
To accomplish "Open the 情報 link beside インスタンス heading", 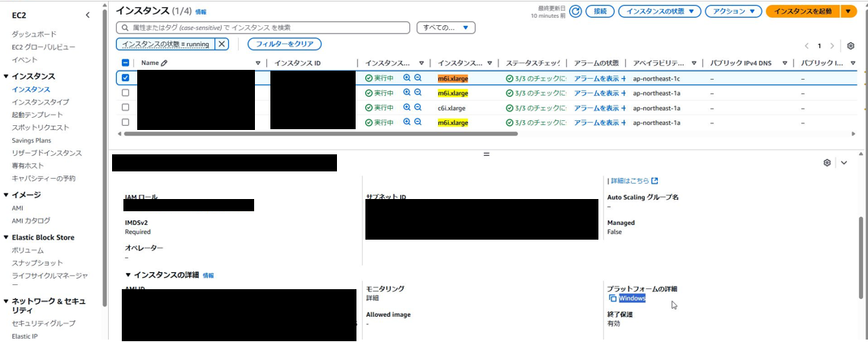I will point(201,11).
